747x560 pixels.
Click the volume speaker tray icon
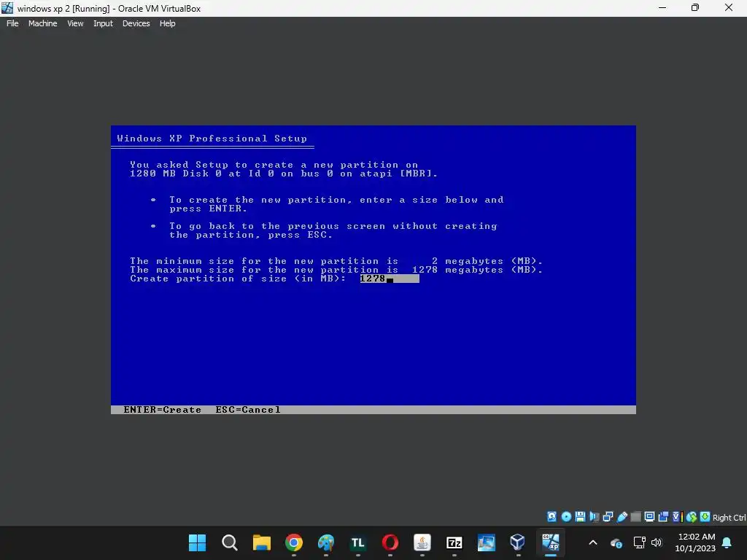pos(657,542)
